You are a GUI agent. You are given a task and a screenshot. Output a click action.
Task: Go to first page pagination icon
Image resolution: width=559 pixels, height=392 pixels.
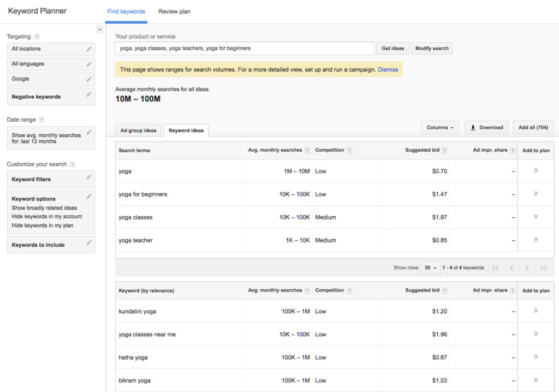click(x=496, y=268)
